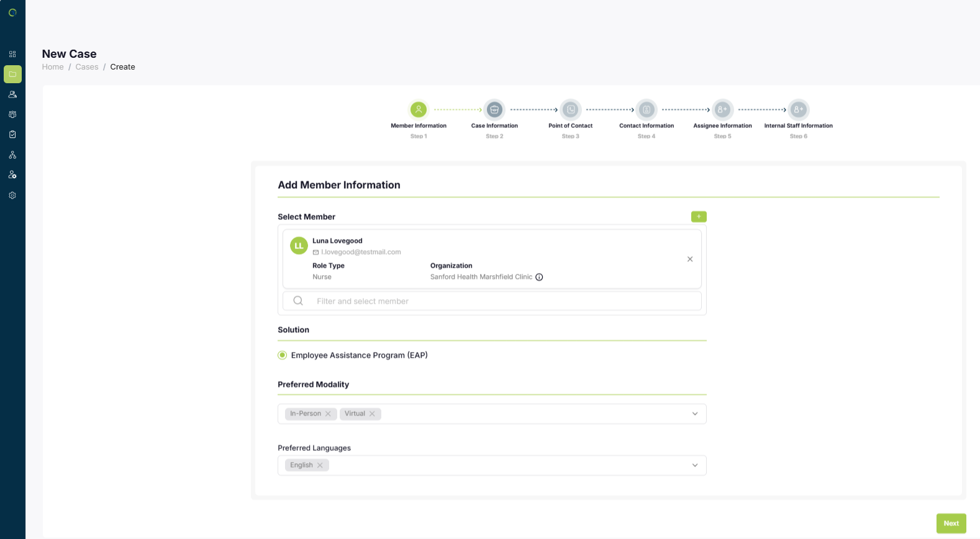Click the app logo in sidebar
This screenshot has height=539, width=980.
(12, 12)
